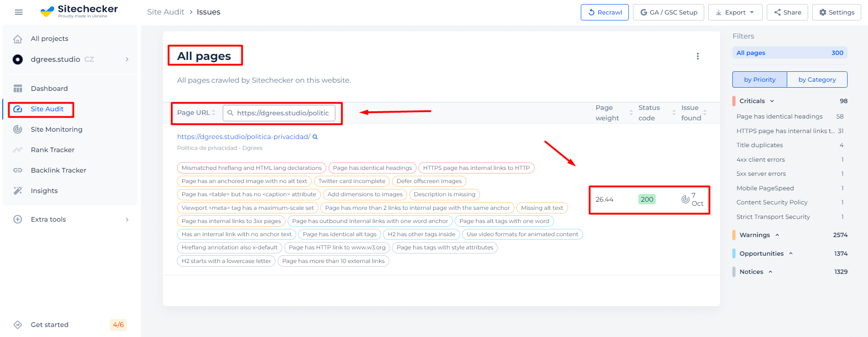Sort by Status code arrows
The height and width of the screenshot is (337, 868).
pyautogui.click(x=674, y=113)
